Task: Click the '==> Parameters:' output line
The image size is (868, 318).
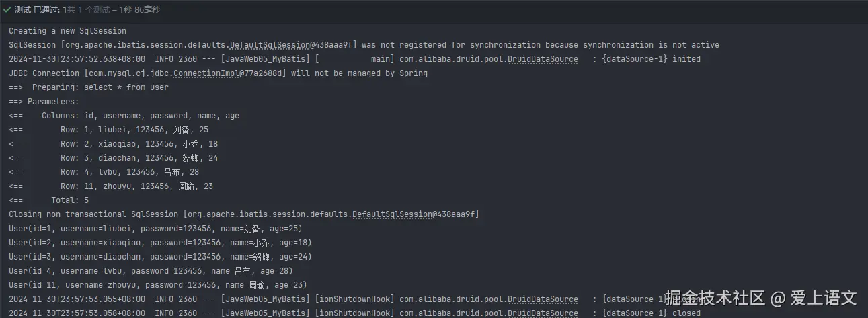Action: 44,102
